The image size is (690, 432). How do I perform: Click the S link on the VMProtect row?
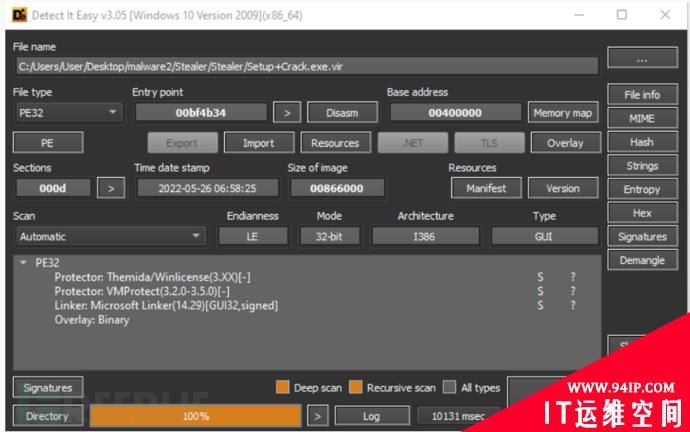540,291
